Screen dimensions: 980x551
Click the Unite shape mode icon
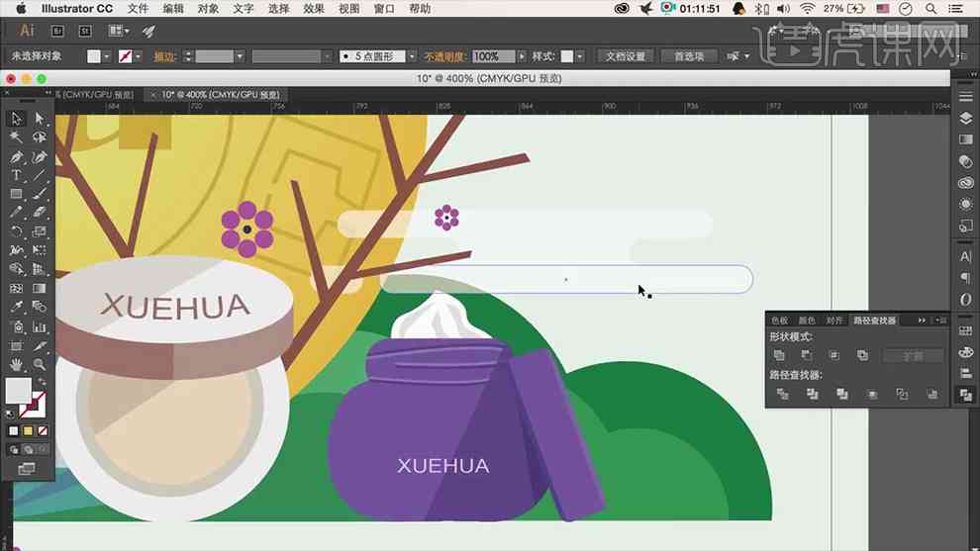(x=779, y=355)
